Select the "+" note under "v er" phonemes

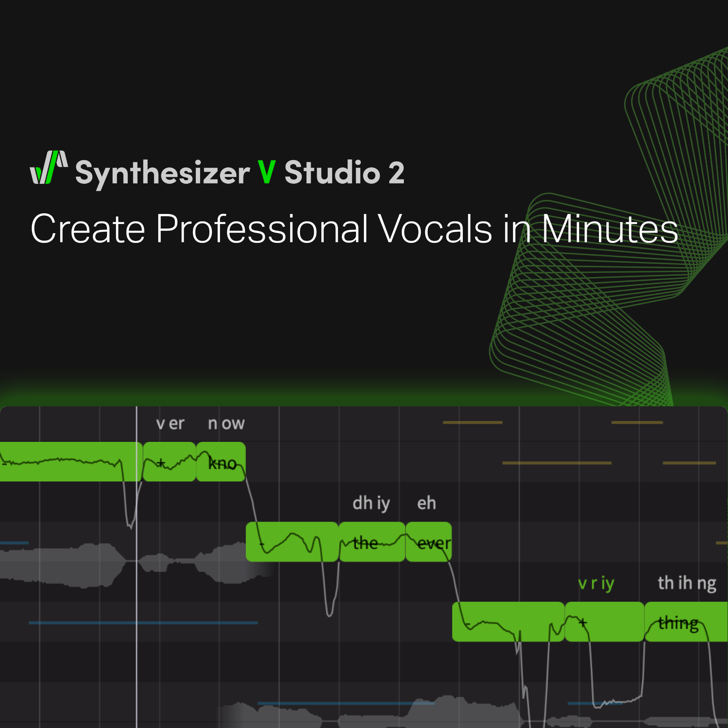click(170, 462)
